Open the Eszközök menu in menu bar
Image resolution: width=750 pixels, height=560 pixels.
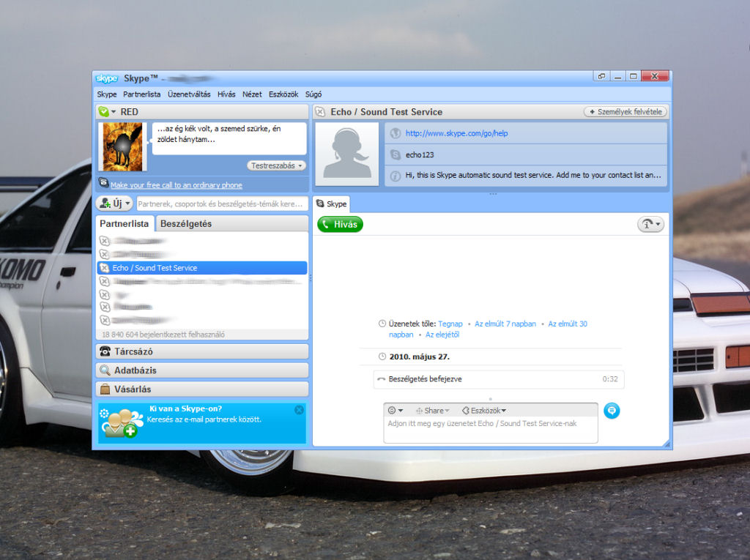(283, 94)
